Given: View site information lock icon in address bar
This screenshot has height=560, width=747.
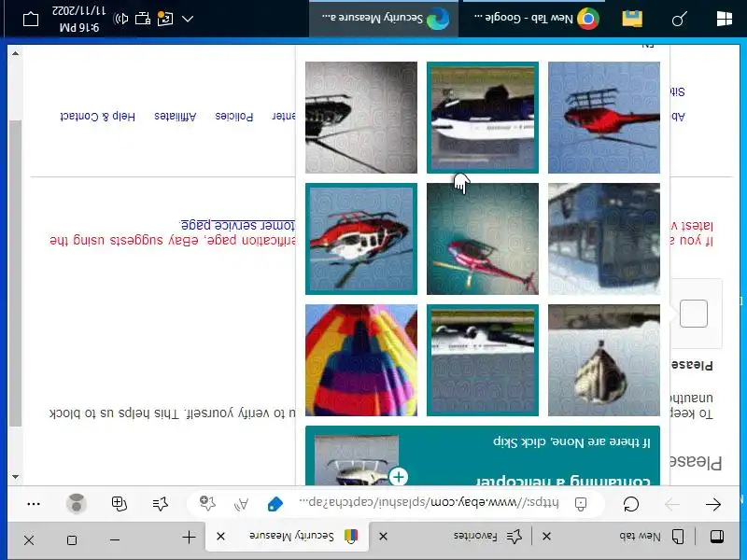Looking at the screenshot, I should point(581,504).
